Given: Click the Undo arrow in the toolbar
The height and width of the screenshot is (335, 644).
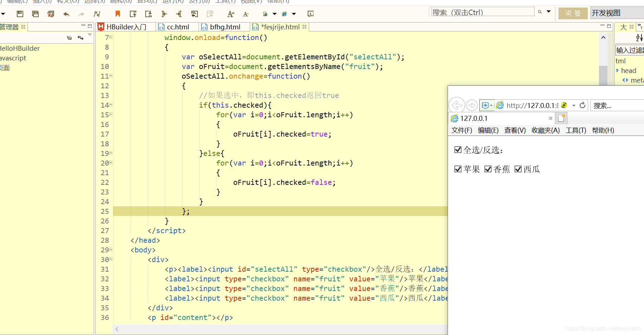Looking at the screenshot, I should [66, 14].
